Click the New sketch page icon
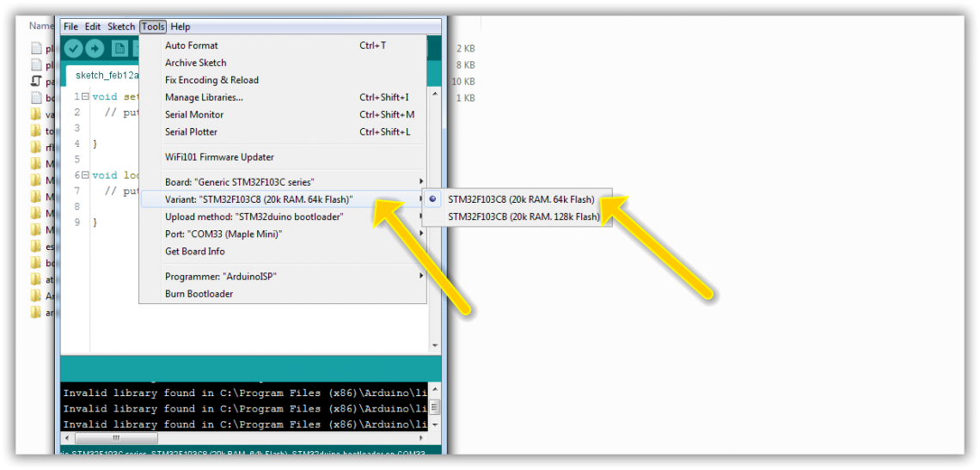Viewport: 980px width, 470px height. (119, 49)
